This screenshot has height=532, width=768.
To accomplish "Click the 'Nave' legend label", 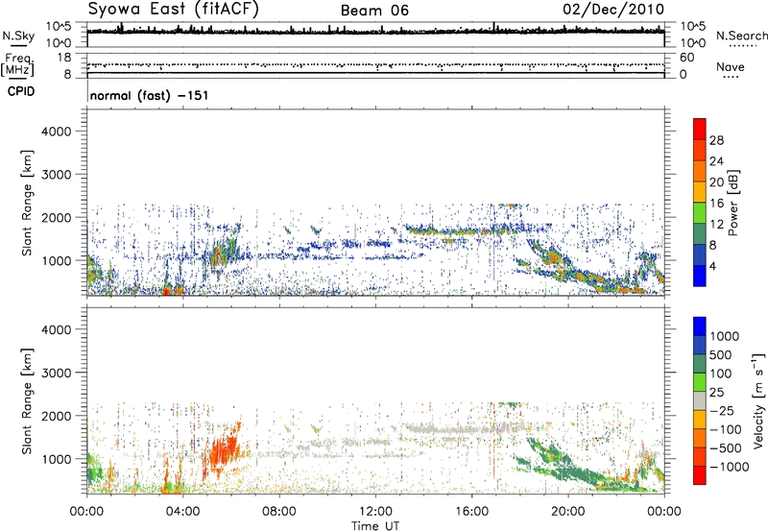I will [x=731, y=67].
